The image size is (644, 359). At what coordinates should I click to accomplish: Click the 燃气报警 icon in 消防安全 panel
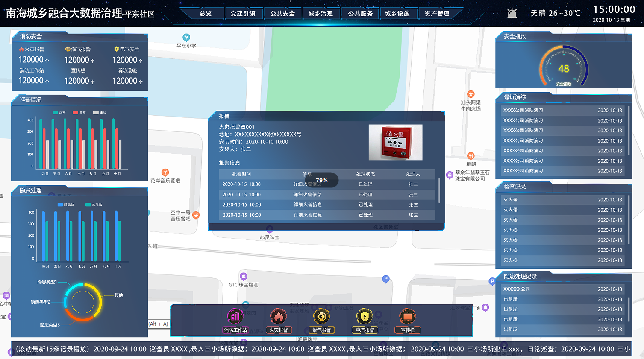tap(68, 49)
